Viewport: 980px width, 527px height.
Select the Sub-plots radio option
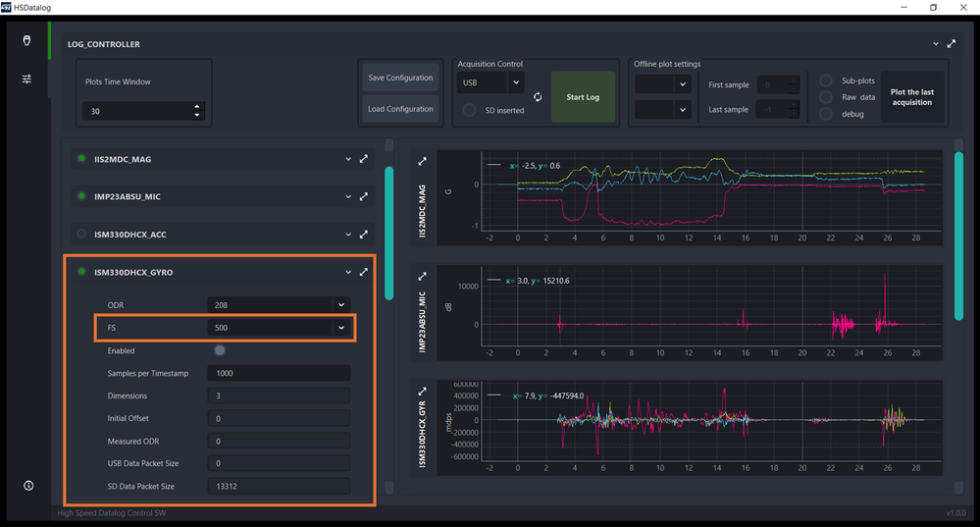pos(826,80)
